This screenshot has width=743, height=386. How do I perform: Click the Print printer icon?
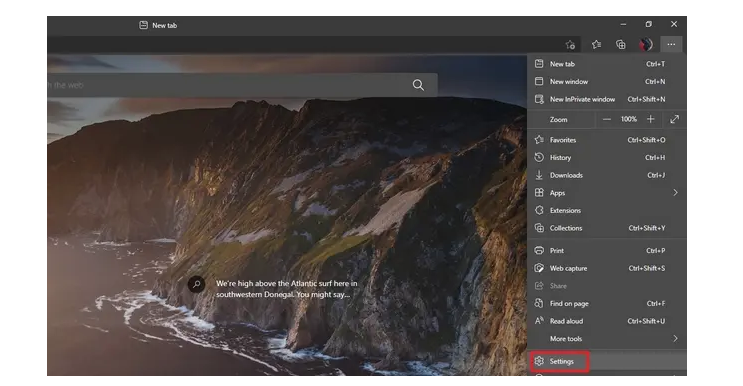539,251
